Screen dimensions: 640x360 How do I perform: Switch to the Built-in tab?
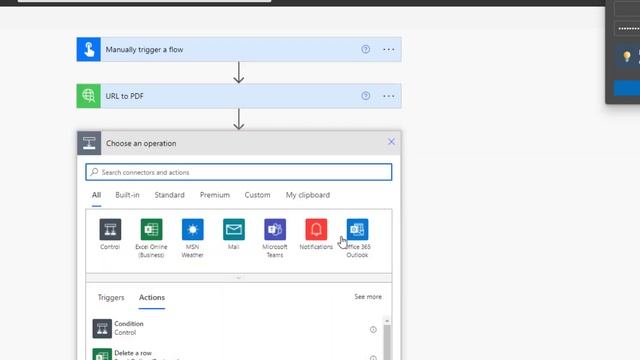[x=127, y=195]
